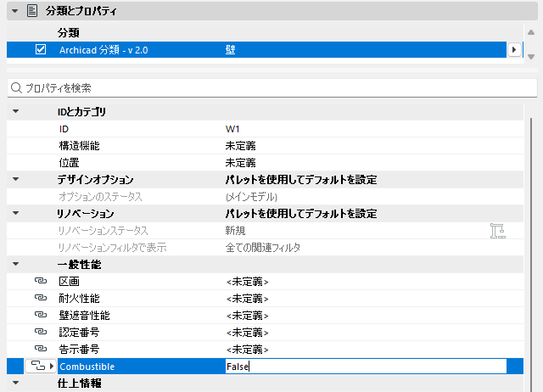Click the classification list scroll up arrow

click(531, 32)
